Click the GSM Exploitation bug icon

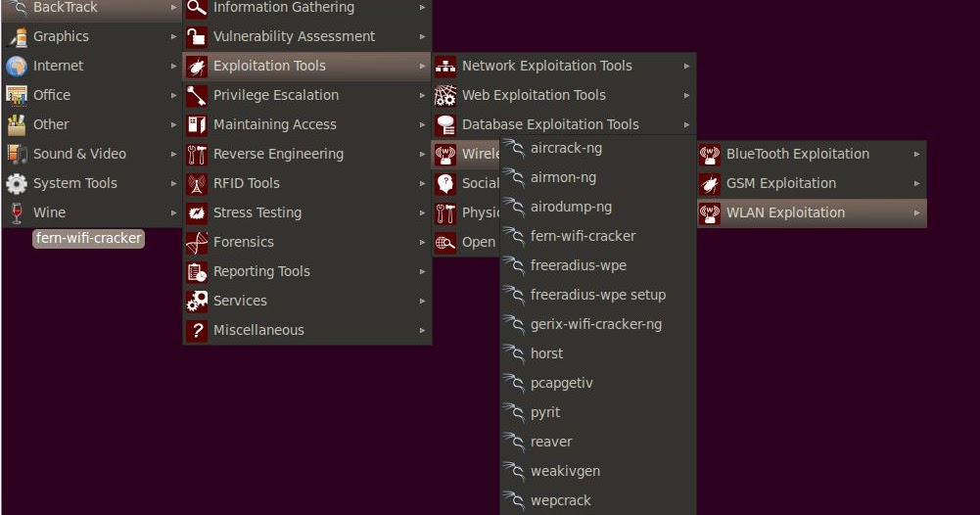pos(710,183)
